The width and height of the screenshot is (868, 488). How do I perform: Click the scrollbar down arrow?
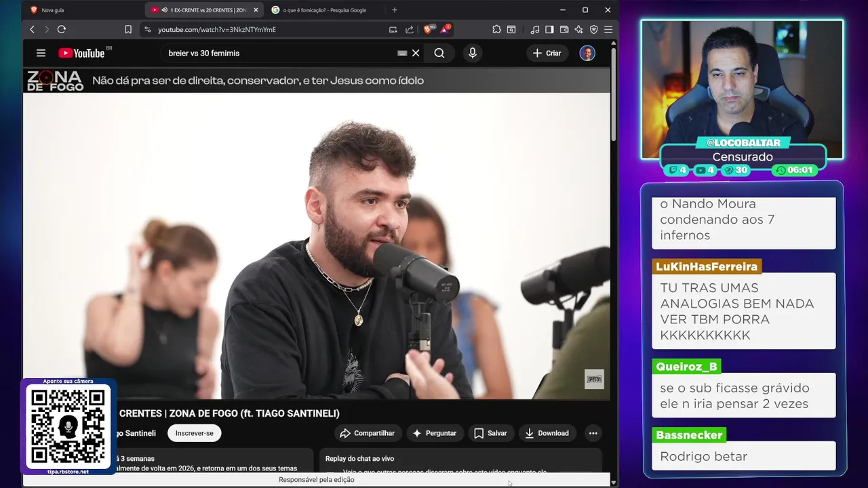(x=614, y=483)
